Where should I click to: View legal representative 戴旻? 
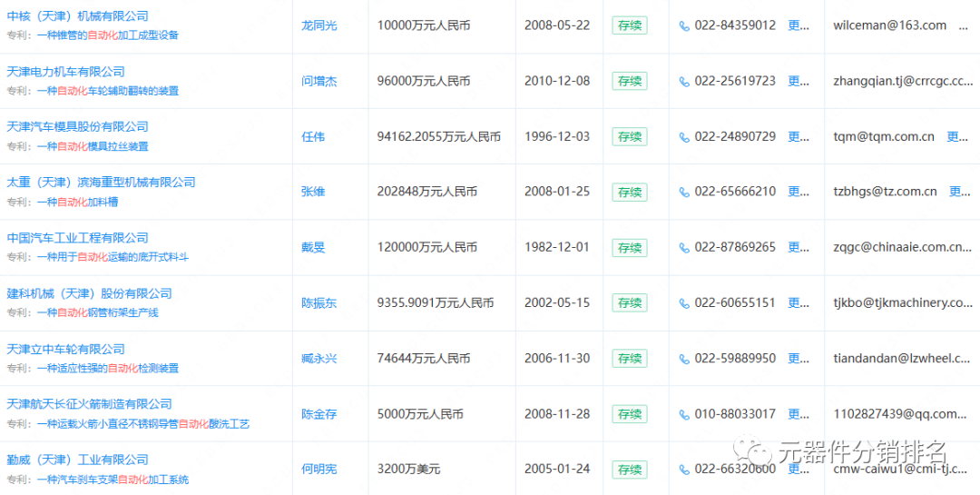(x=313, y=248)
